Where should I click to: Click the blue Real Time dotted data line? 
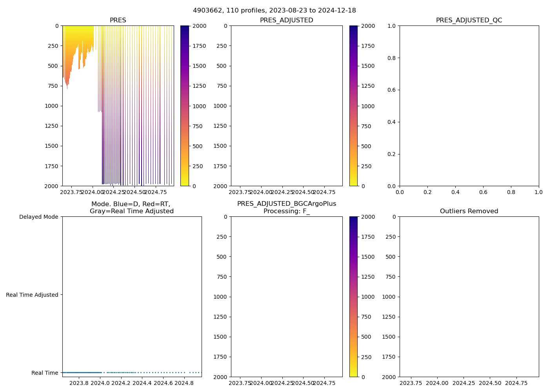[82, 372]
